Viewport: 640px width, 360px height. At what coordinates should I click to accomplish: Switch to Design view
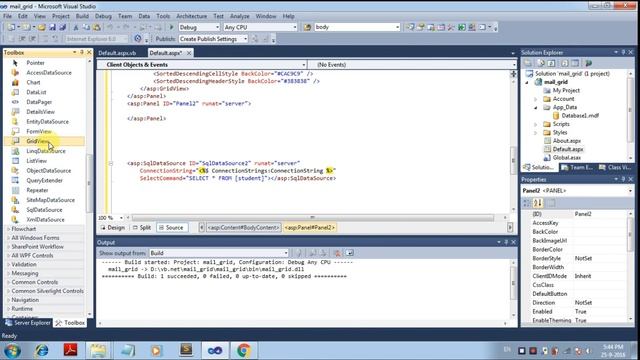pyautogui.click(x=113, y=228)
